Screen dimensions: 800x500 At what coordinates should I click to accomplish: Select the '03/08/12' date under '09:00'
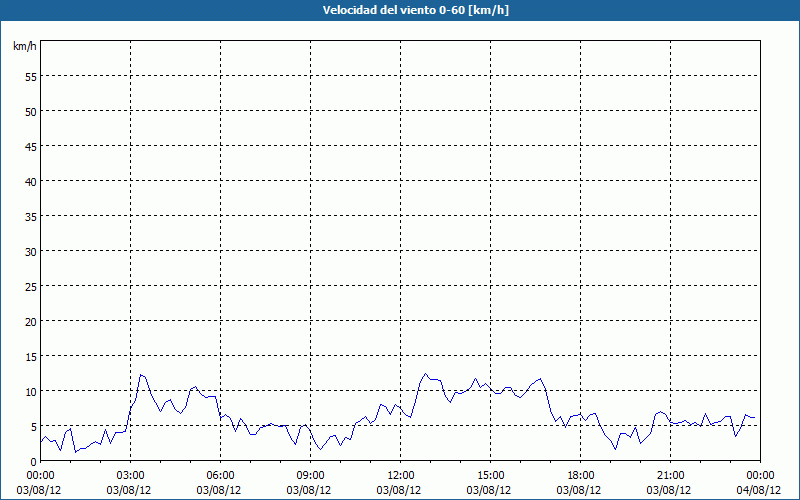309,490
